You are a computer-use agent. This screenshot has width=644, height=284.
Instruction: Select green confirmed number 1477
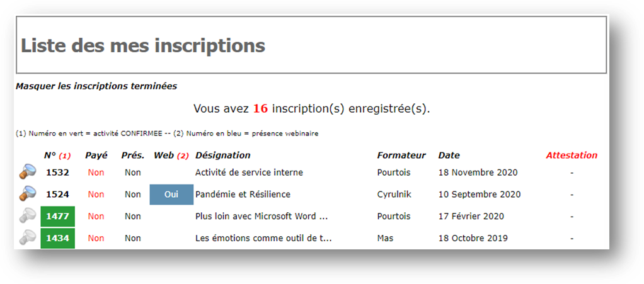pos(57,216)
